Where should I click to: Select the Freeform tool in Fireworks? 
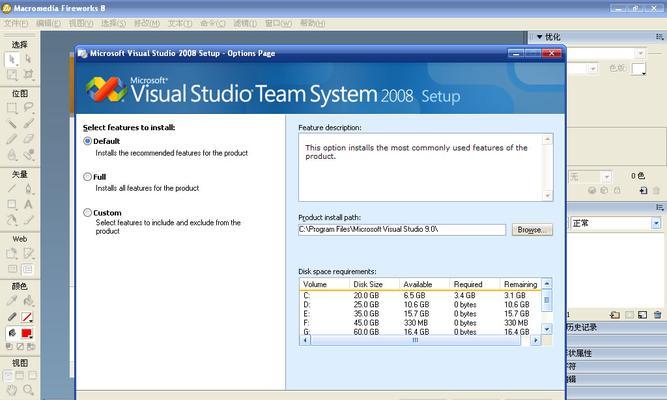12,220
